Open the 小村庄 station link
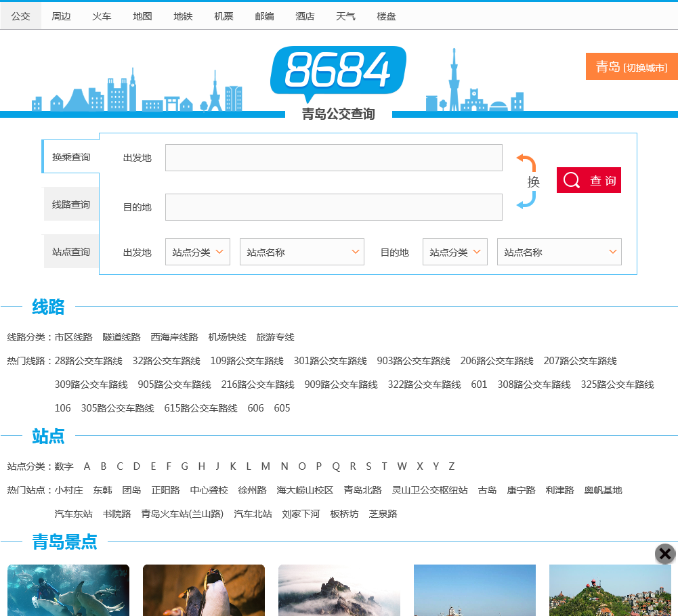Screen dimensions: 678x616 [69, 490]
